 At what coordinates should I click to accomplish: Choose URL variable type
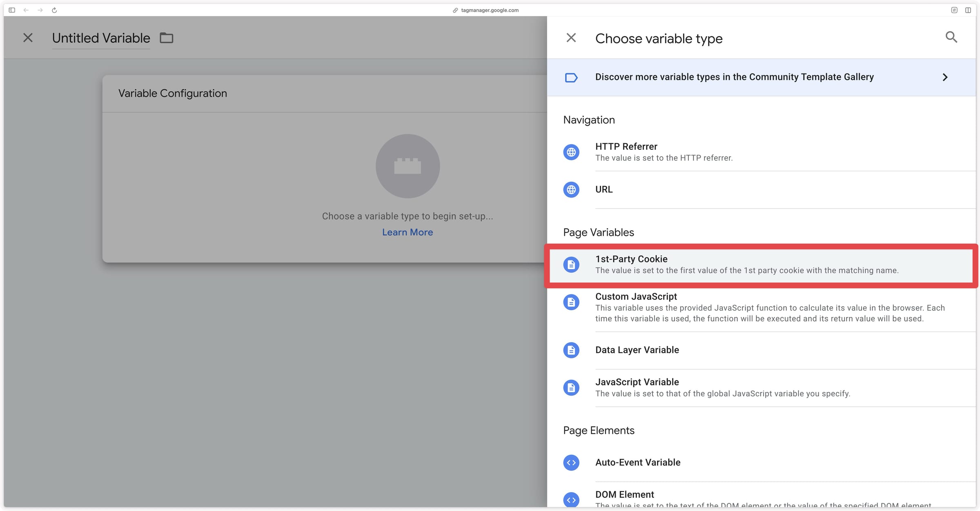tap(761, 190)
